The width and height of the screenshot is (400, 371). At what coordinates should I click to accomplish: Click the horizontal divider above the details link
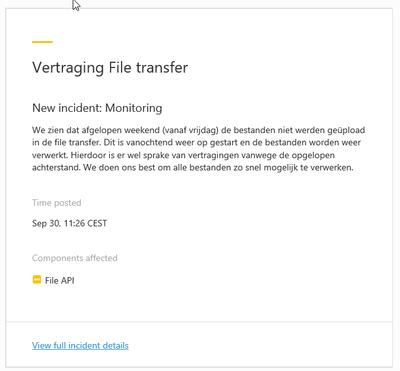pyautogui.click(x=199, y=322)
